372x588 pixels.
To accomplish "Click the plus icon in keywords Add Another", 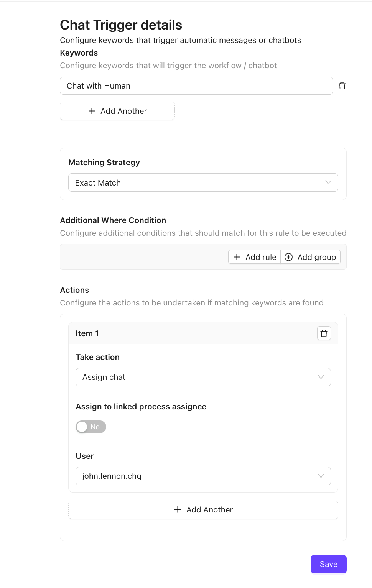I will point(92,111).
